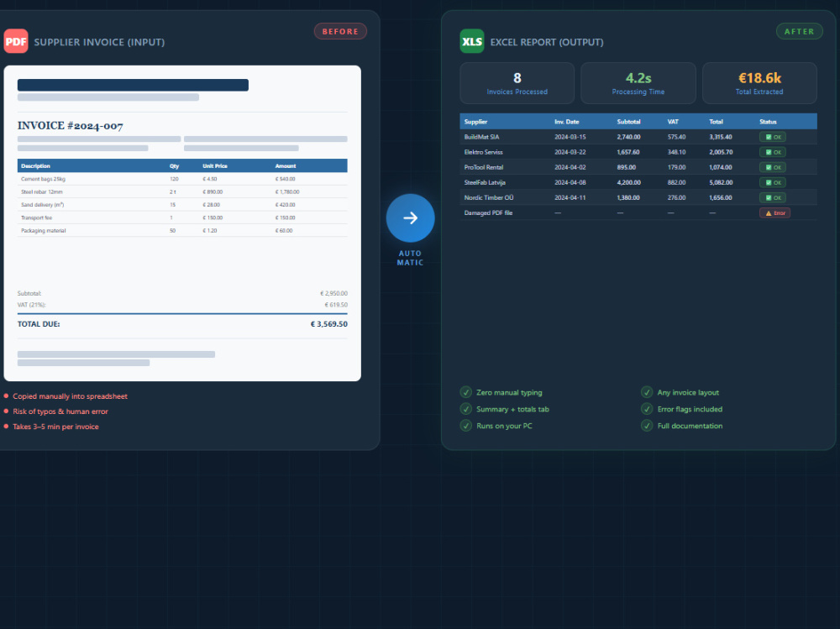Click the Takes 3–5 min per invoice bullet
Viewport: 840px width, 629px height.
click(x=55, y=427)
